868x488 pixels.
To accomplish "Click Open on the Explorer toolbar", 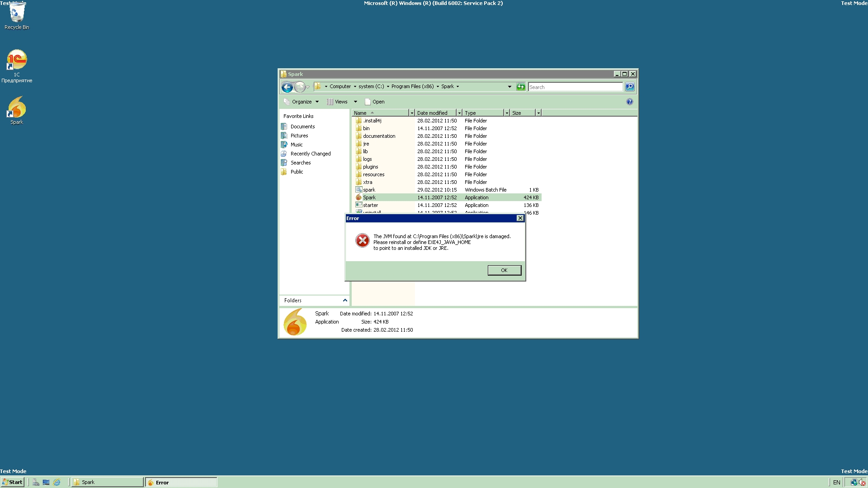I will click(x=375, y=102).
